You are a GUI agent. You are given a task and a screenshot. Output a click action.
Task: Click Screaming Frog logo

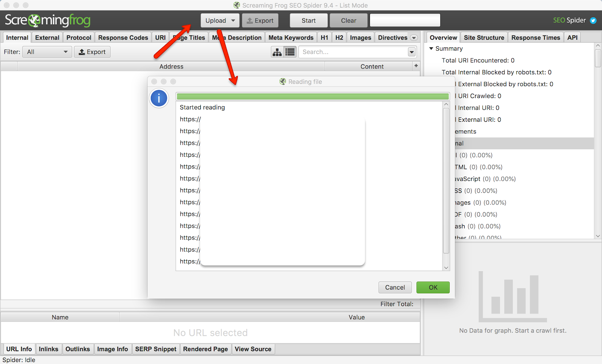click(x=48, y=20)
